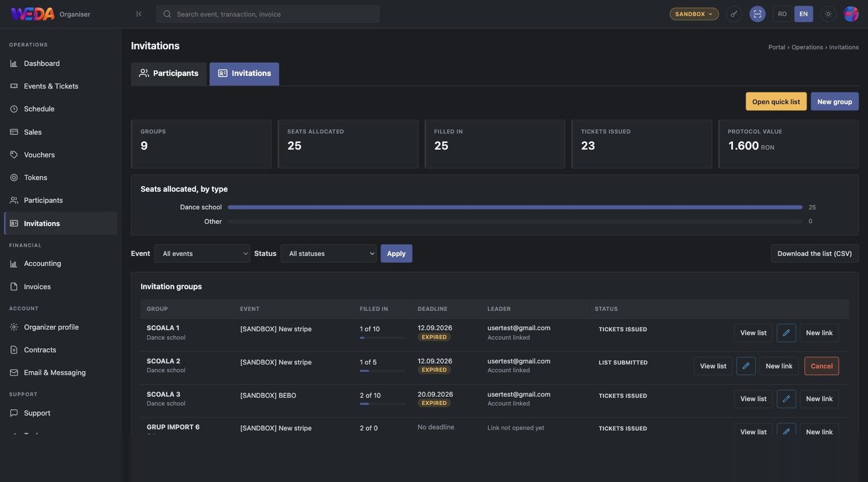
Task: View list for SCOALA 1
Action: [x=753, y=333]
